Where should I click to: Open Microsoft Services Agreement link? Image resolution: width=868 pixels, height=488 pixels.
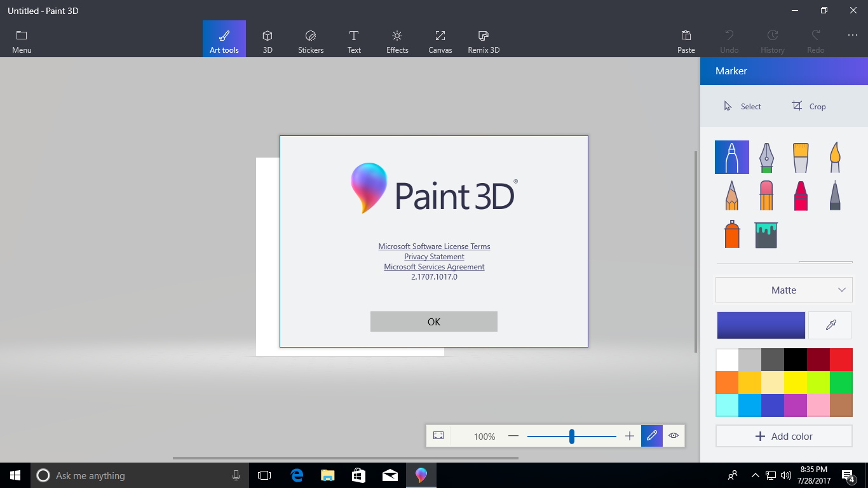434,267
